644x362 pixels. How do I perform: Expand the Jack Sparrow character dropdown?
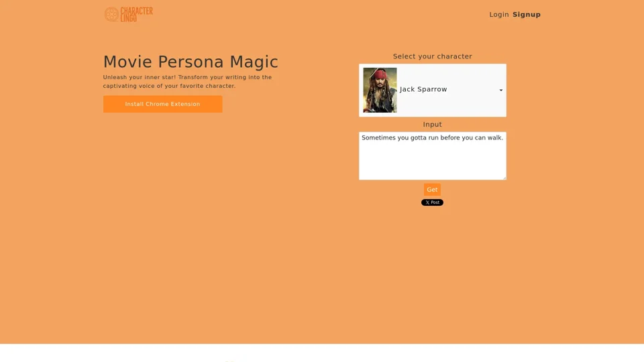click(433, 90)
